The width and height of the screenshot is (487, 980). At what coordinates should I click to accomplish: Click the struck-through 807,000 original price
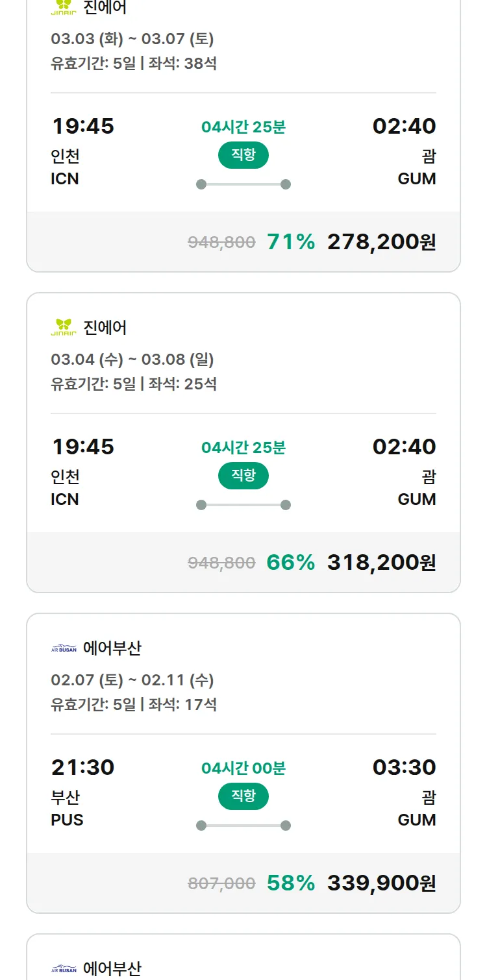point(221,883)
